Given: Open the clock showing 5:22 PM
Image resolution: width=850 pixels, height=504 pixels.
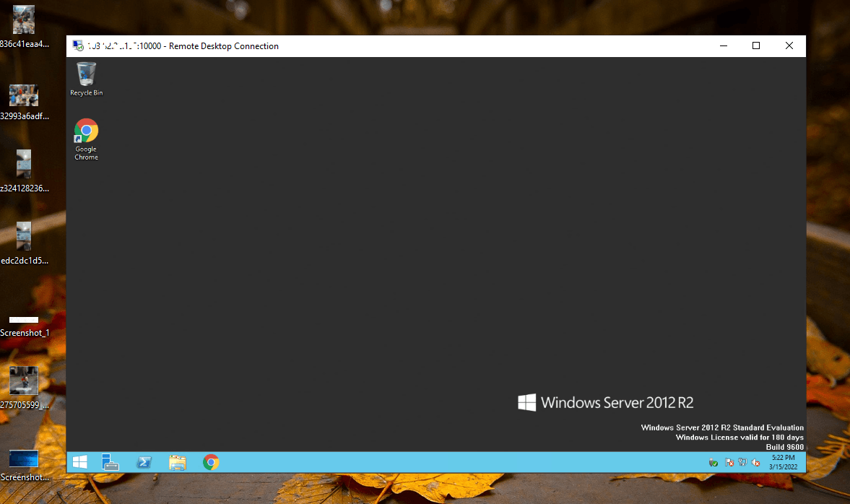Looking at the screenshot, I should (x=783, y=462).
